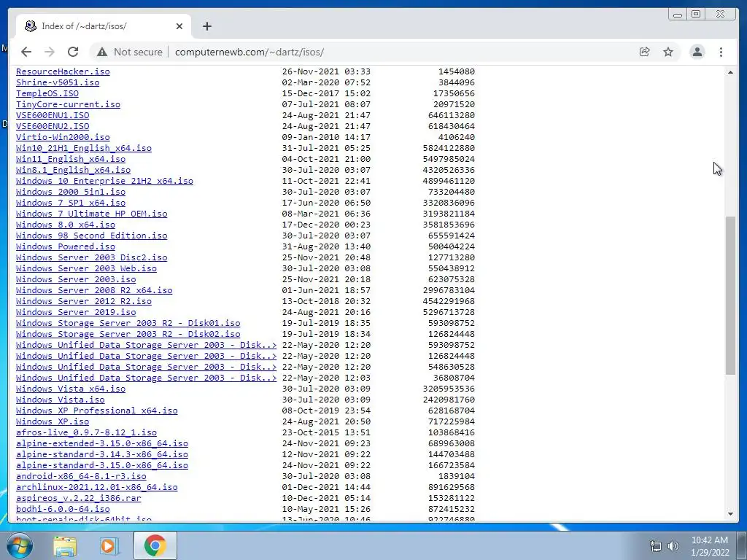Open Windows XP Professional x64.iso
Image resolution: width=747 pixels, height=560 pixels.
(97, 411)
